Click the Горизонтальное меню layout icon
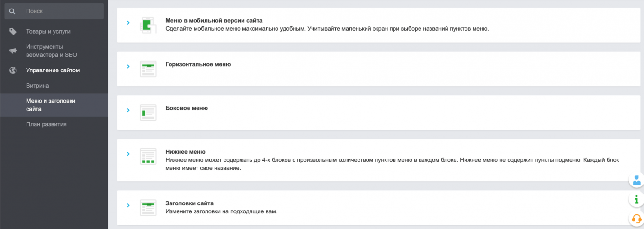The height and width of the screenshot is (229, 644). pyautogui.click(x=148, y=69)
